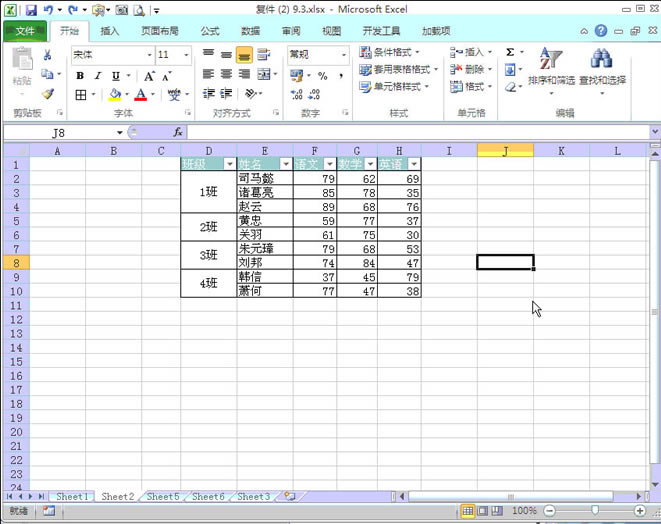
Task: Click the Save icon in quick access toolbar
Action: (x=31, y=10)
